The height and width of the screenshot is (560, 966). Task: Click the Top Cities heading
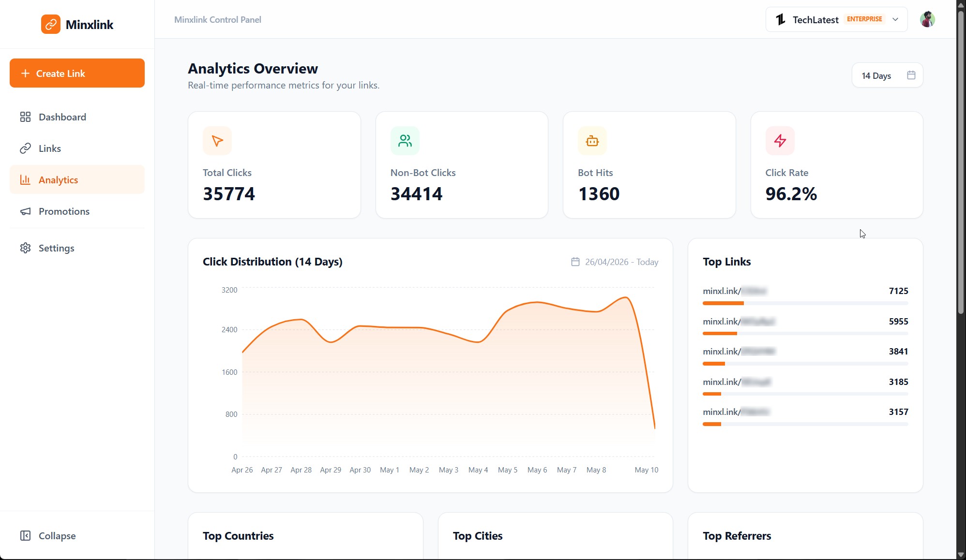[478, 536]
